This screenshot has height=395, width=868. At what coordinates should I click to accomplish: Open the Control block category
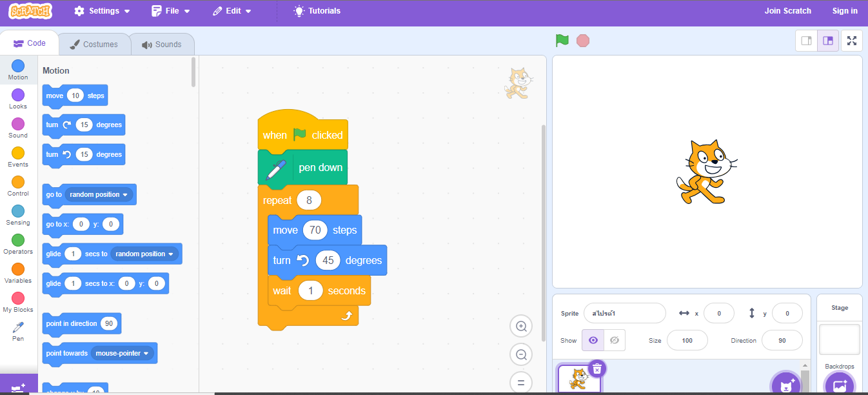tap(18, 185)
